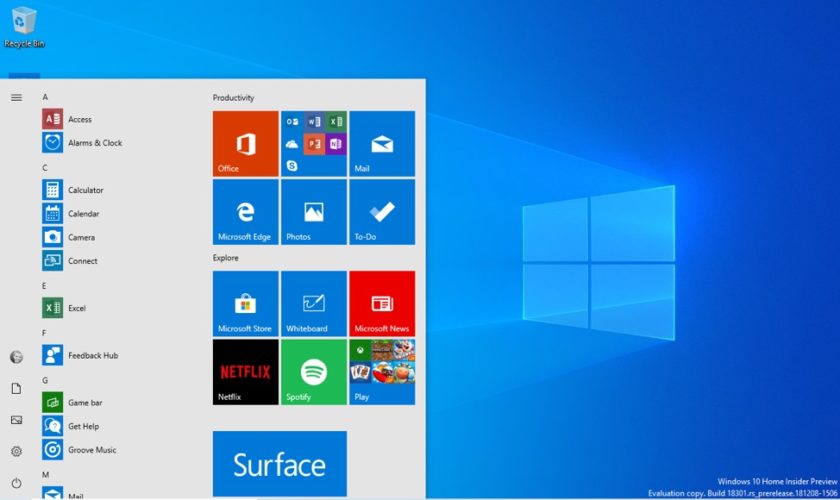
Task: Open the Photos tile
Action: coord(314,212)
